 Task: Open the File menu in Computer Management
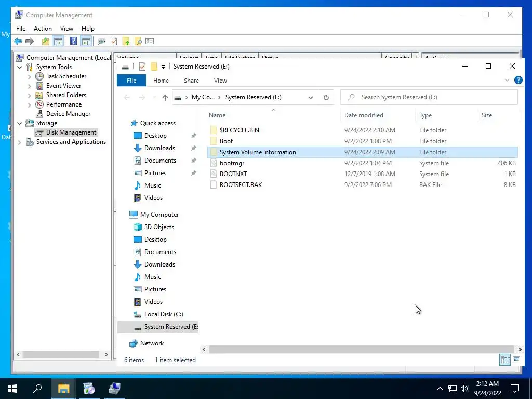point(21,29)
